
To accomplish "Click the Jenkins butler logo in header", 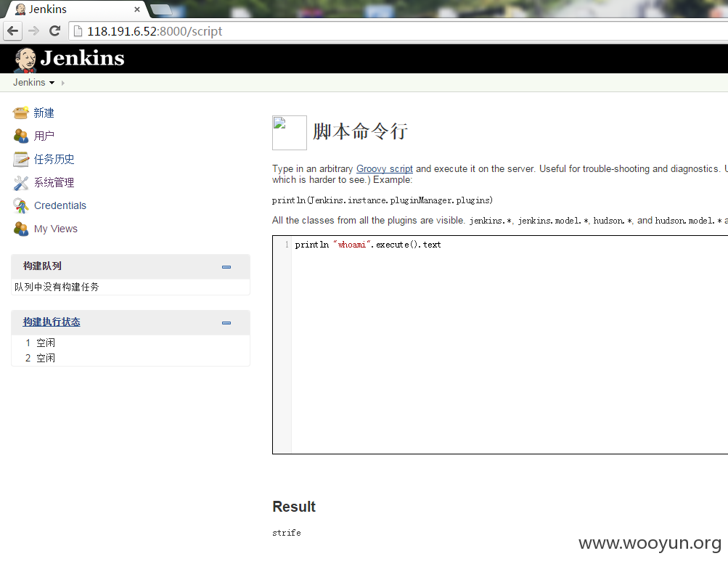I will coord(25,60).
